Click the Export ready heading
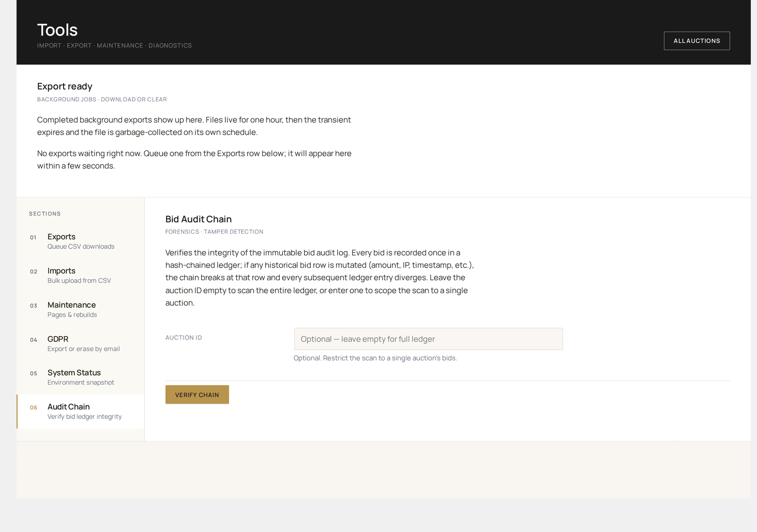Screen dimensions: 757x532 (65, 86)
